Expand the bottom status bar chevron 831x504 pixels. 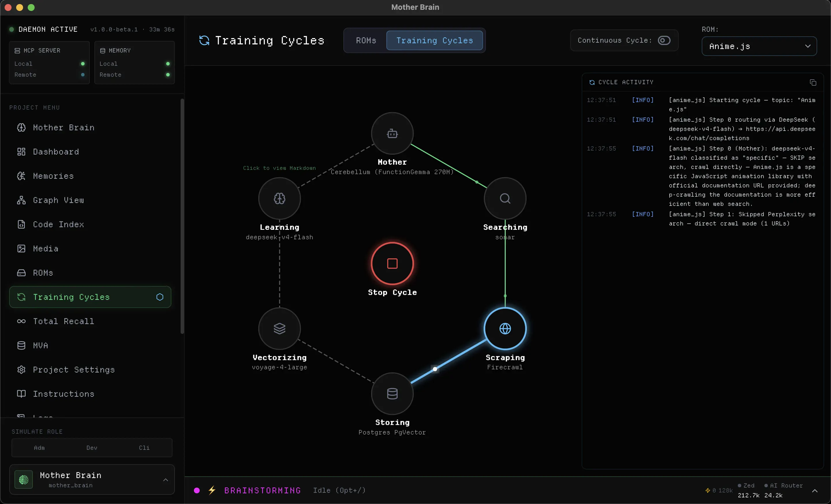(x=815, y=490)
